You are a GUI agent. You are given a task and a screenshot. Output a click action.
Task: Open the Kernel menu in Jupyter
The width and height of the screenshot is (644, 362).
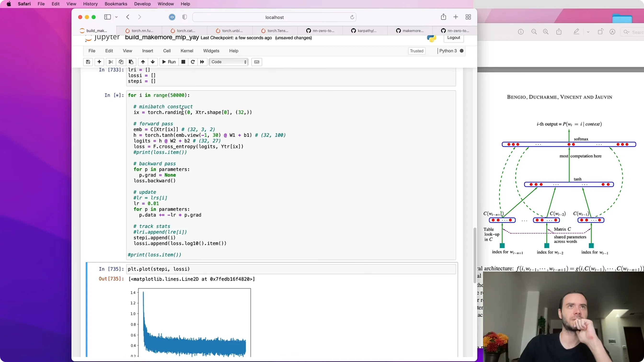[187, 51]
